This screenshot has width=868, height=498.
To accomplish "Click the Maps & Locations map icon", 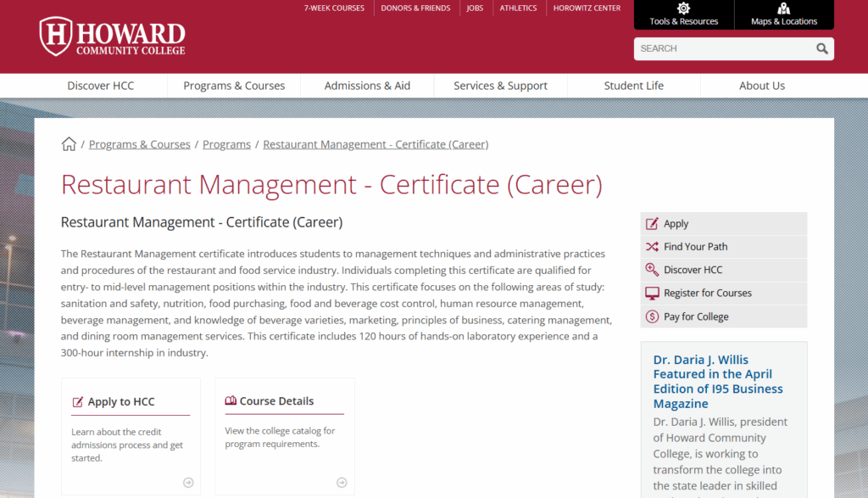I will pos(783,8).
